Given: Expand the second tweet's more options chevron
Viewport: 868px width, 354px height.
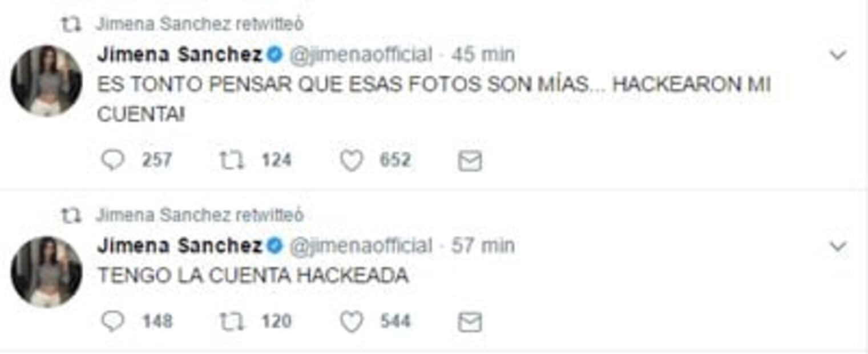Looking at the screenshot, I should click(837, 247).
